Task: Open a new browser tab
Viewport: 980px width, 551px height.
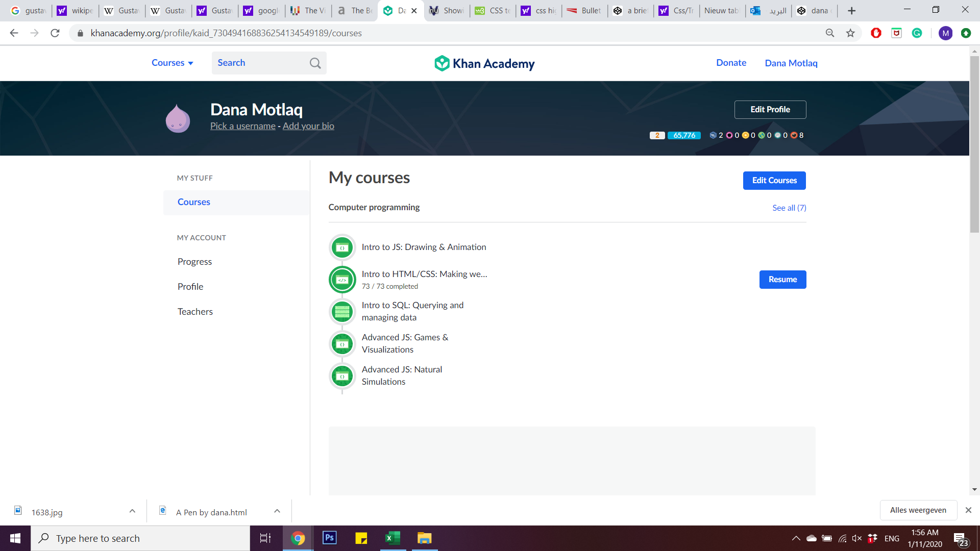Action: [851, 11]
